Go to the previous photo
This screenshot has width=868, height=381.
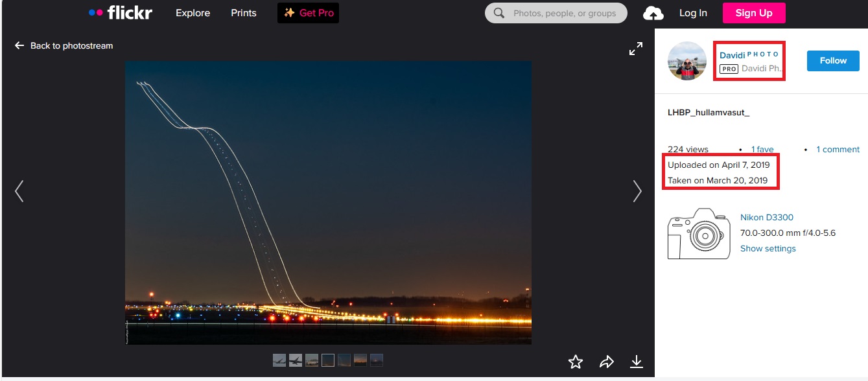coord(19,191)
